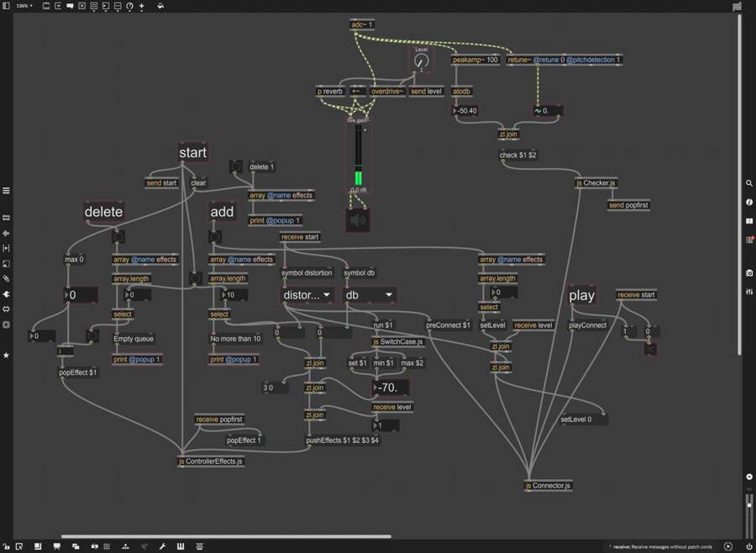756x553 pixels.
Task: Open the search magnifier in right sidebar
Action: tap(749, 183)
